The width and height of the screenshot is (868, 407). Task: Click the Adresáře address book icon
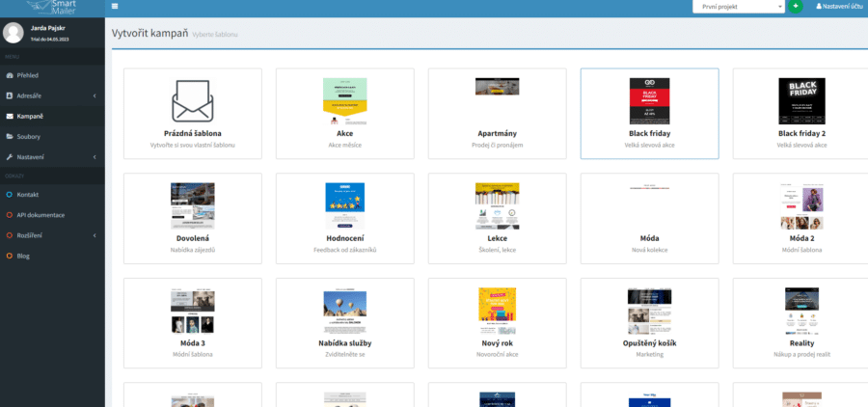coord(10,95)
